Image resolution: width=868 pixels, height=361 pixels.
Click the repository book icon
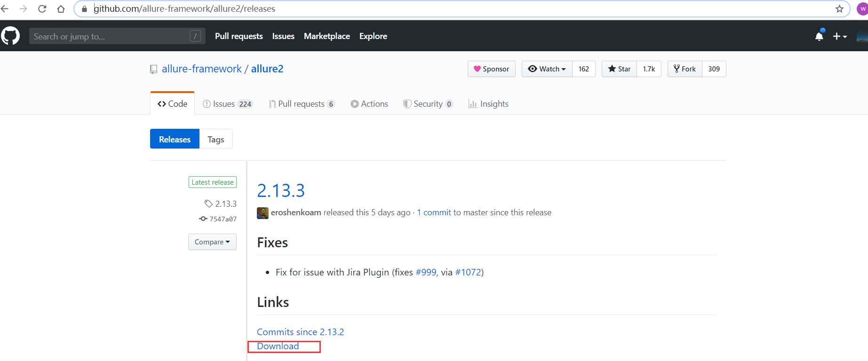pos(153,69)
